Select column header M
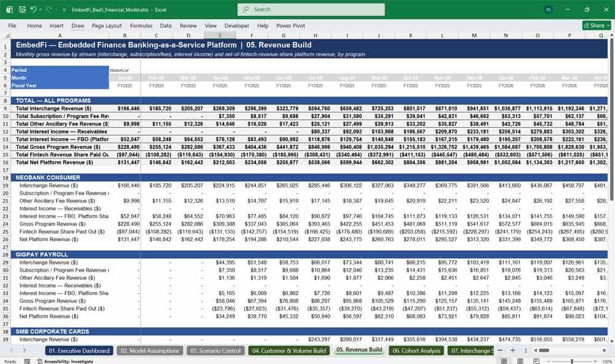 tap(474, 35)
